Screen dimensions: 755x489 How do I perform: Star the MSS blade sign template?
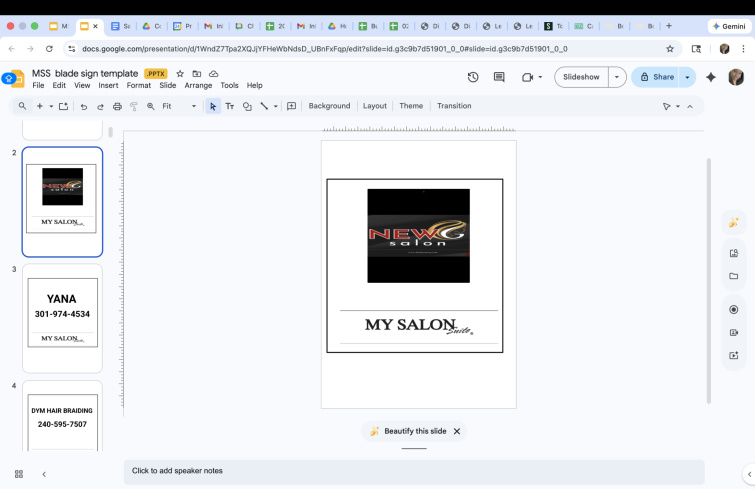tap(180, 73)
